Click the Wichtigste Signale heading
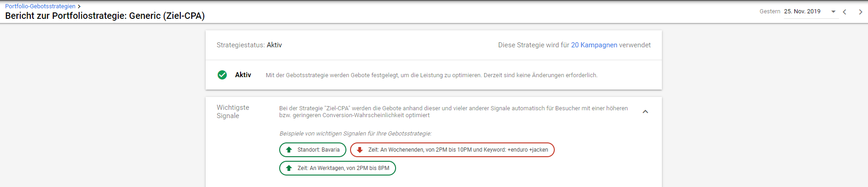Viewport: 868px width, 187px height. (x=233, y=112)
